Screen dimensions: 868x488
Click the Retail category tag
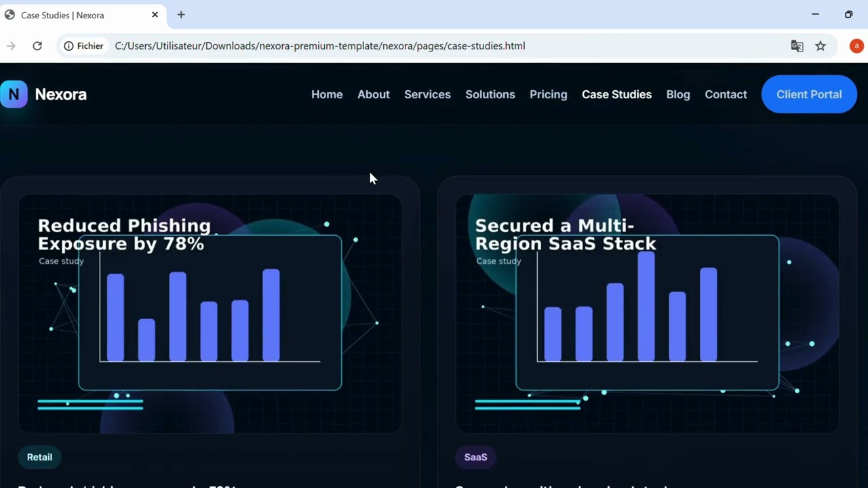tap(39, 457)
